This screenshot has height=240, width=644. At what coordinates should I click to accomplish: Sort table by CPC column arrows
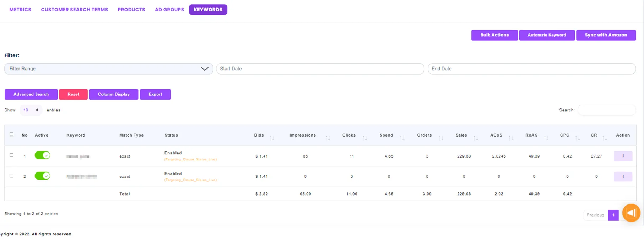pyautogui.click(x=578, y=138)
